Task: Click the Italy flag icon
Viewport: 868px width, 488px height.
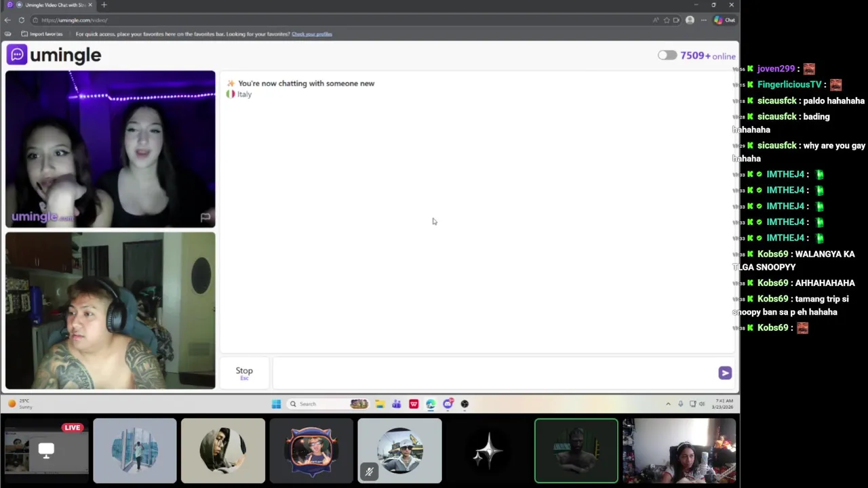Action: click(x=231, y=94)
